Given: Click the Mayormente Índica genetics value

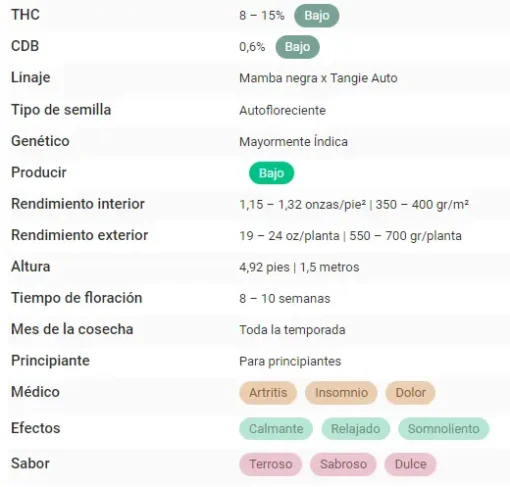Looking at the screenshot, I should pos(293,142).
